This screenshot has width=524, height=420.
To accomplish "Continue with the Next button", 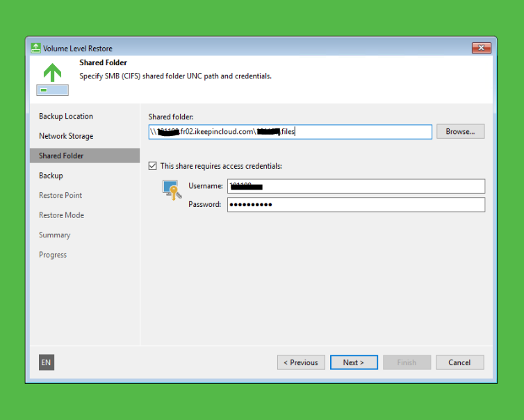I will [354, 362].
